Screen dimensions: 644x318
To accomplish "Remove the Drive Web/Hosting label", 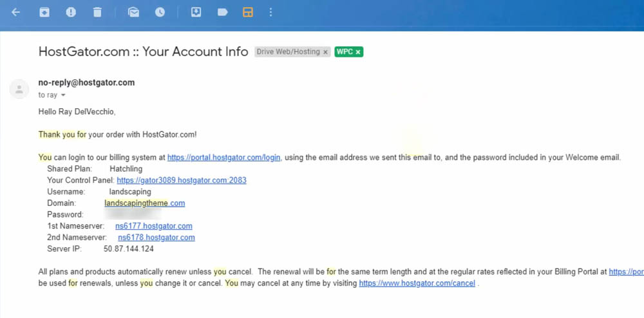I will pos(325,52).
